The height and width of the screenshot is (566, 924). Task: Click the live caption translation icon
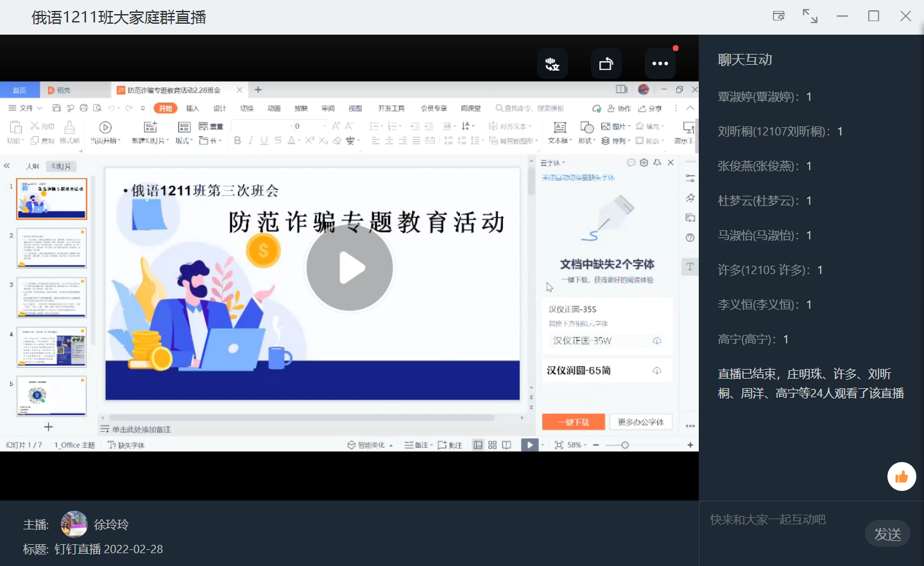[552, 64]
